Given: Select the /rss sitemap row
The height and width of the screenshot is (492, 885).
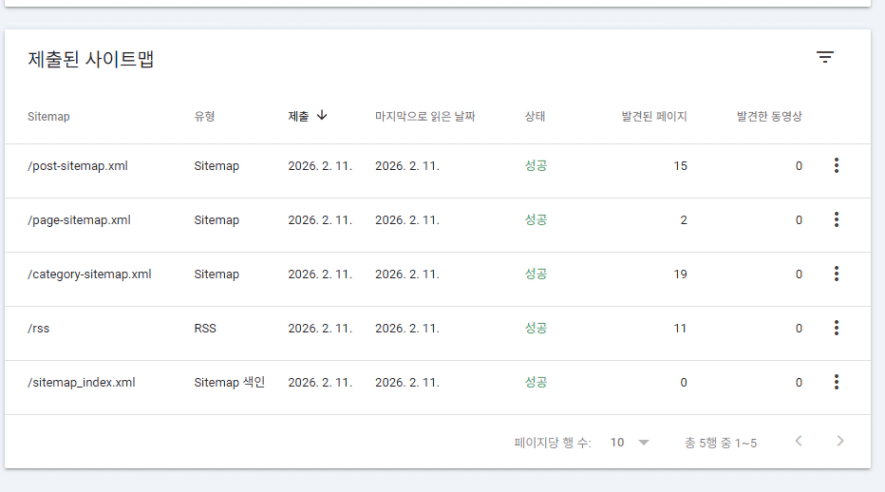Looking at the screenshot, I should 39,328.
